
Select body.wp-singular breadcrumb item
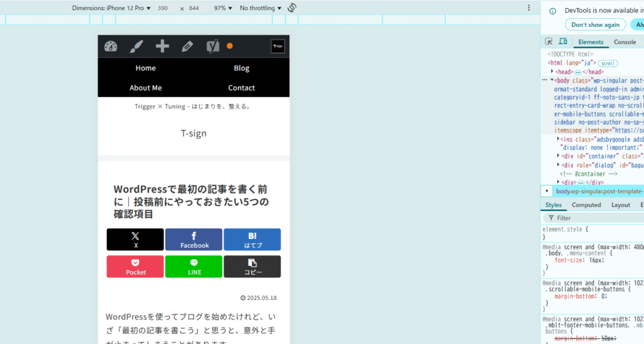click(599, 191)
